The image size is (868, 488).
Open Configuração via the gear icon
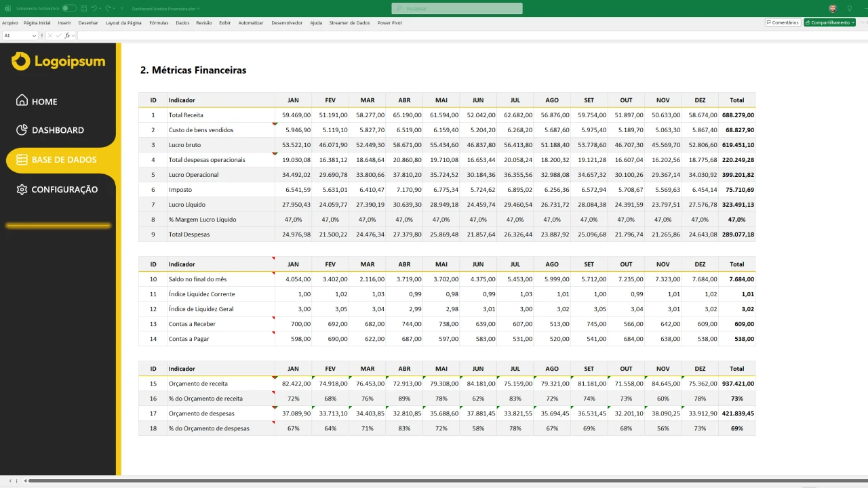22,190
